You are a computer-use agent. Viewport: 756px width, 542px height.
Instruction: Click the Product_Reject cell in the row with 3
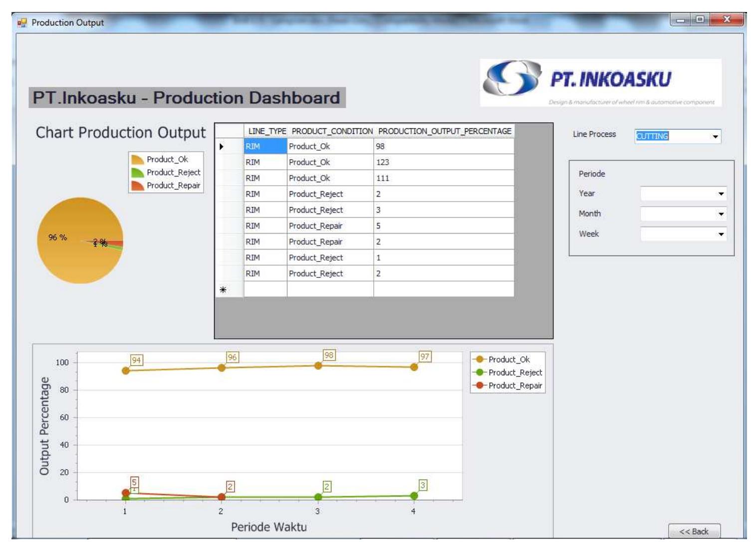tap(330, 210)
